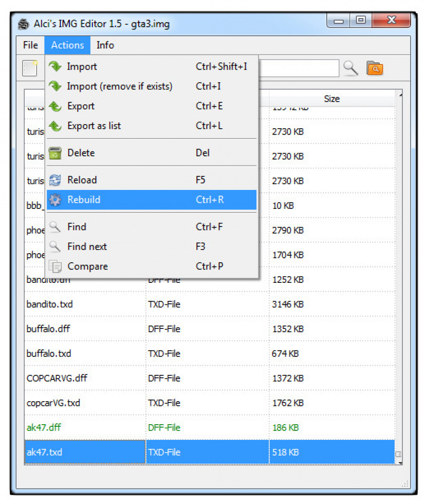
Task: Choose Find next menu entry
Action: [152, 246]
